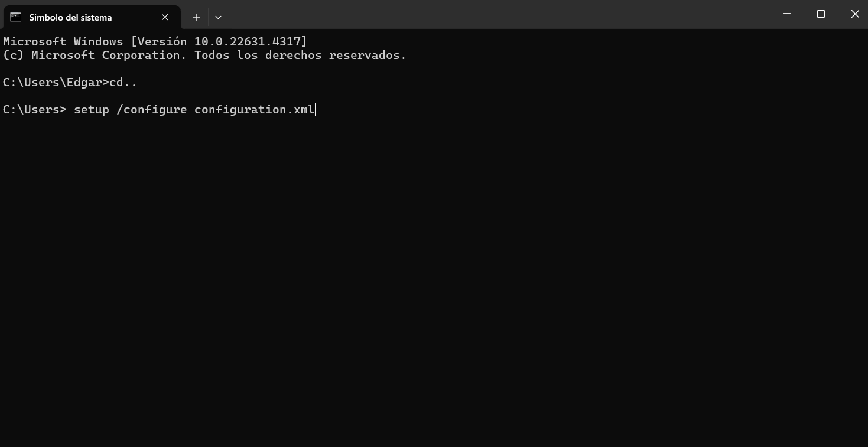The height and width of the screenshot is (447, 868).
Task: Click the text cursor after configuration.xml
Action: (316, 110)
